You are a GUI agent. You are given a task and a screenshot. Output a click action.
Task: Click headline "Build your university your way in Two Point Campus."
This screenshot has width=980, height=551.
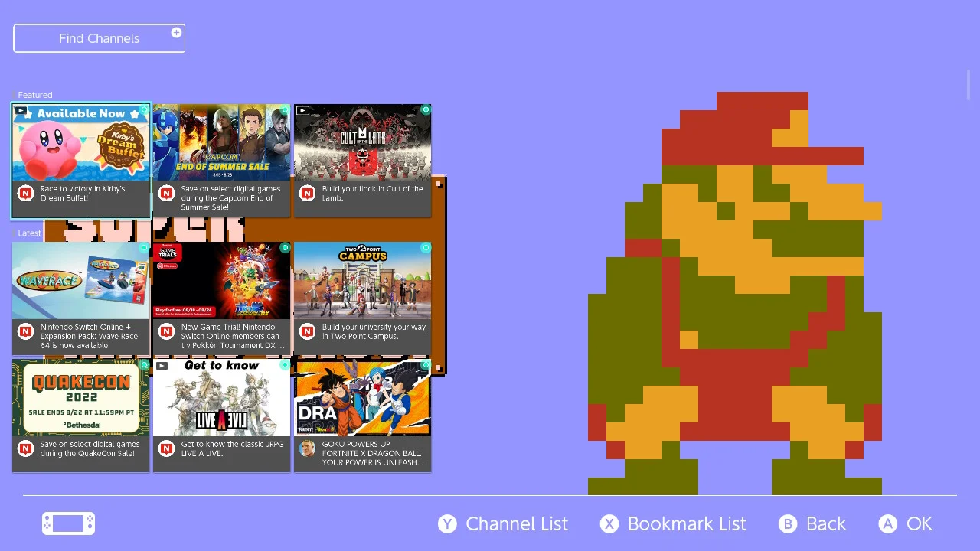pos(374,331)
